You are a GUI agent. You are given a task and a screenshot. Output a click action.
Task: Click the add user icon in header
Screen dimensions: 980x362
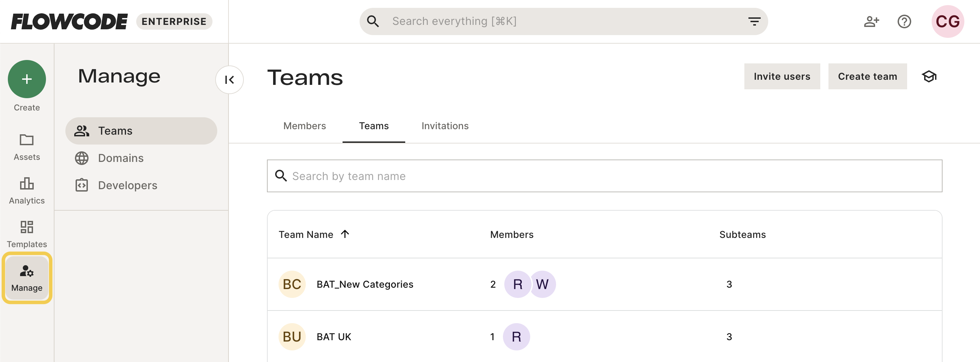(x=871, y=21)
